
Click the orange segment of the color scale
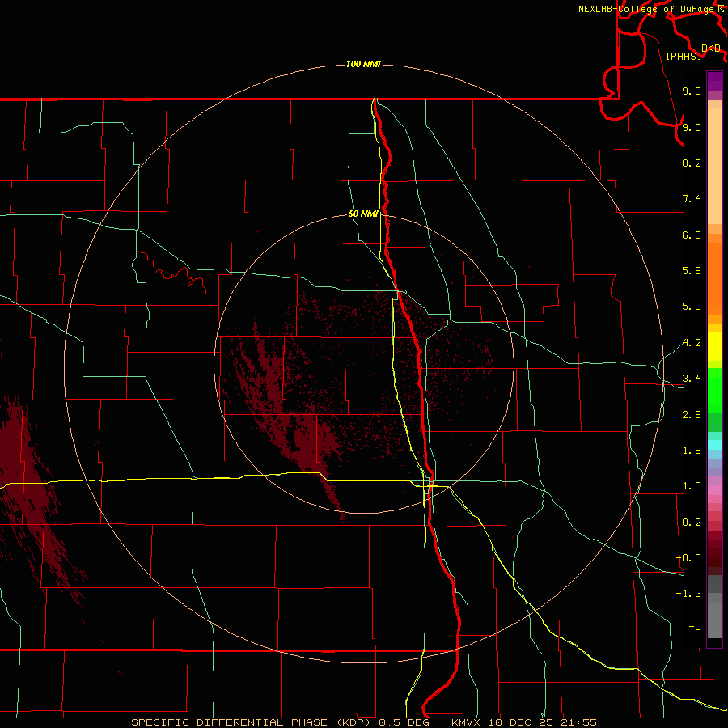click(714, 278)
